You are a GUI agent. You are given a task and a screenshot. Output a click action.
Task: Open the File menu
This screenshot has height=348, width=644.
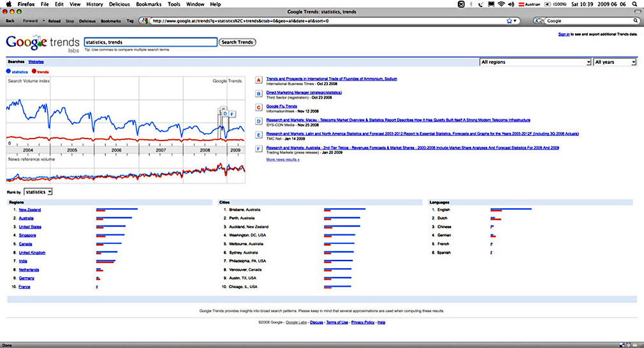pos(45,4)
